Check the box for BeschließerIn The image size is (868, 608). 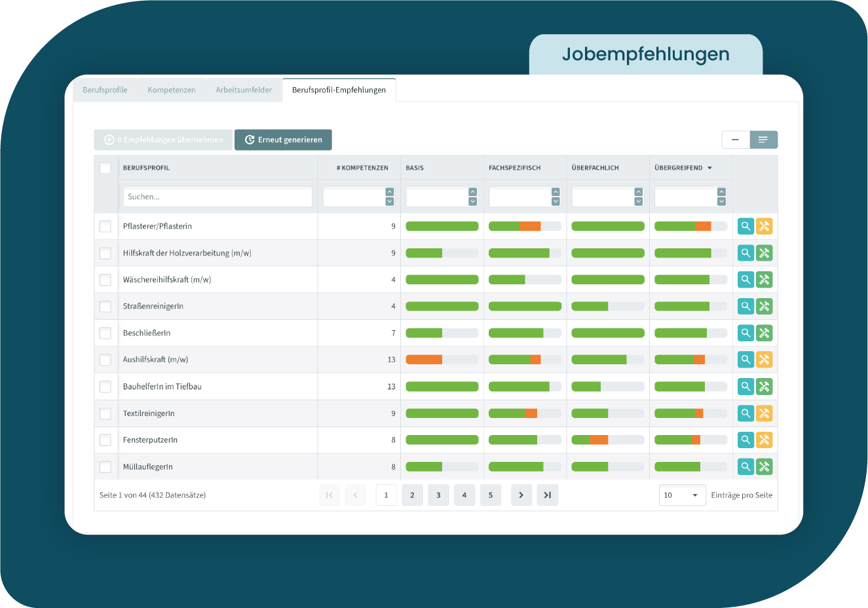point(105,333)
